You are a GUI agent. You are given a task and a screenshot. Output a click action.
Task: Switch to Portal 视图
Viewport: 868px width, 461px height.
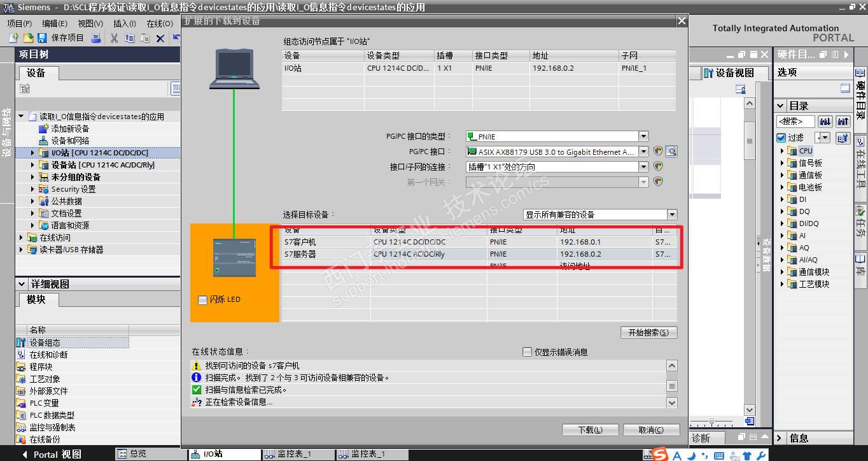click(52, 454)
